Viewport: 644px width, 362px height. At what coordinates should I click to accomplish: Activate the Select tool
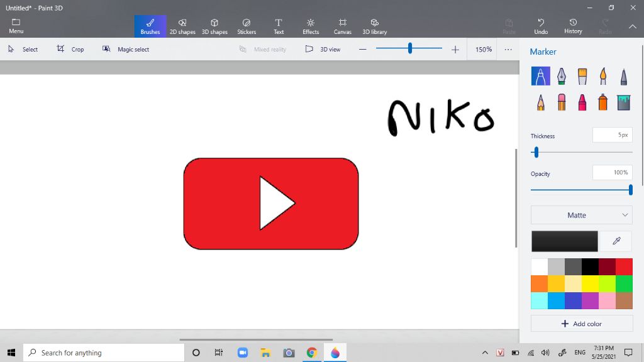pos(23,49)
